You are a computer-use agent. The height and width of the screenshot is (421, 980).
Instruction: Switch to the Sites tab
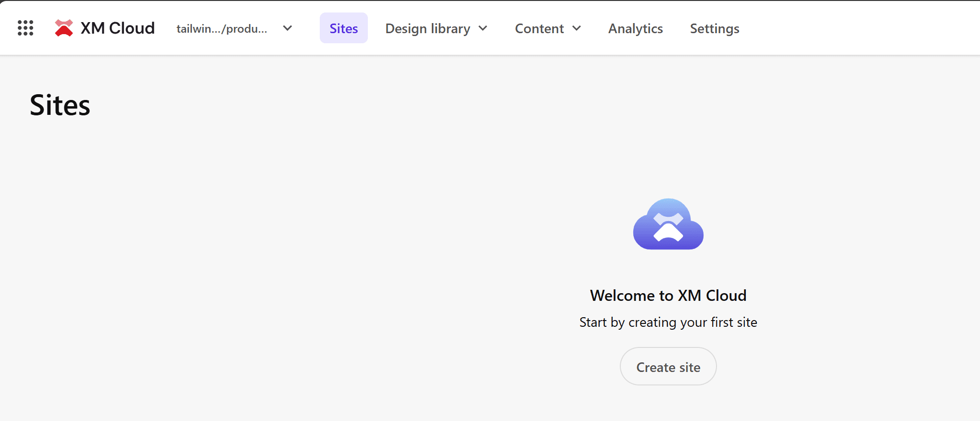(x=343, y=28)
